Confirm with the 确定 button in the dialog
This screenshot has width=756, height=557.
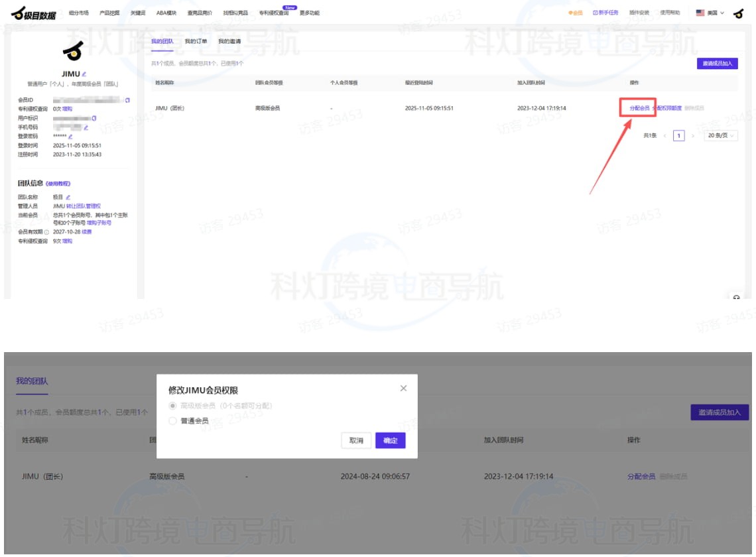click(390, 441)
